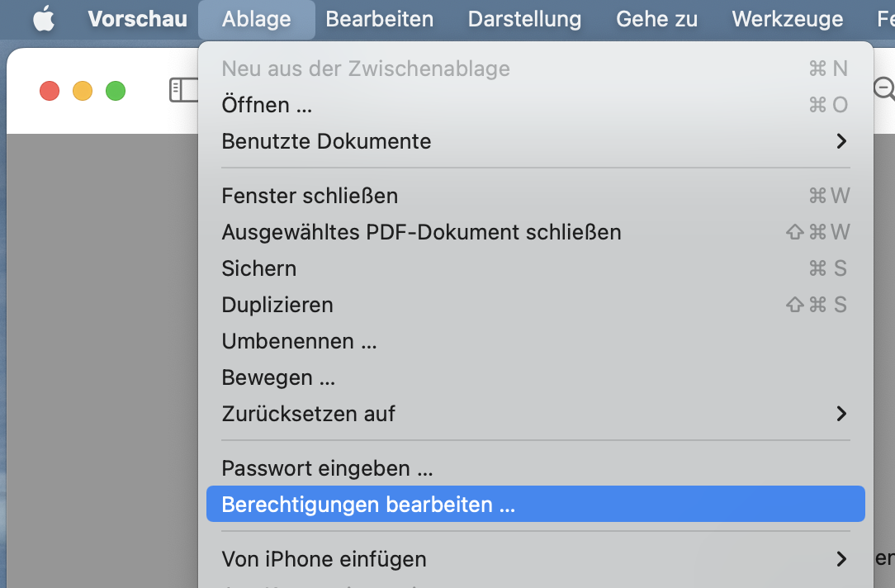This screenshot has width=895, height=588.
Task: Select Fenster schließen menu entry
Action: (310, 196)
